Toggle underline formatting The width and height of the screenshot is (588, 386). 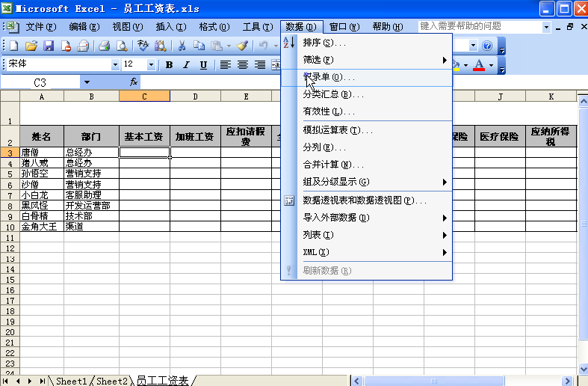pos(204,65)
